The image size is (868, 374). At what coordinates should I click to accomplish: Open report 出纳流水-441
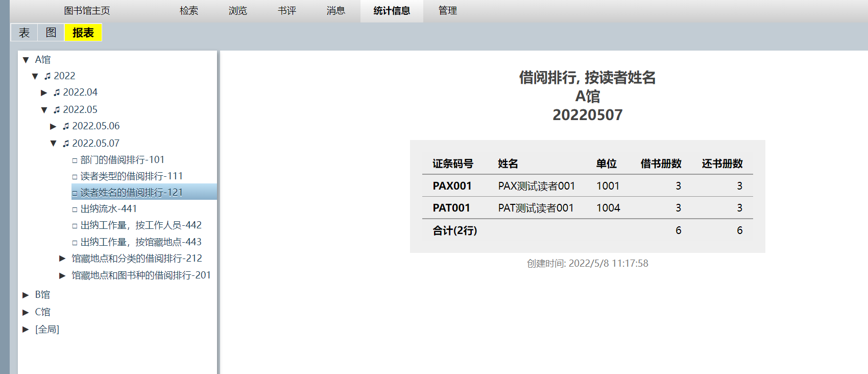click(x=109, y=209)
